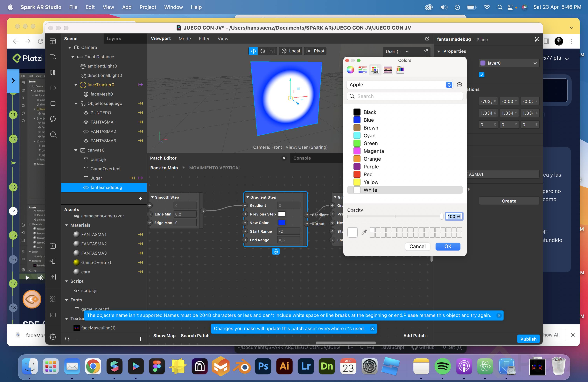The width and height of the screenshot is (588, 382).
Task: Collapse the canvas0 tree node
Action: coord(76,150)
